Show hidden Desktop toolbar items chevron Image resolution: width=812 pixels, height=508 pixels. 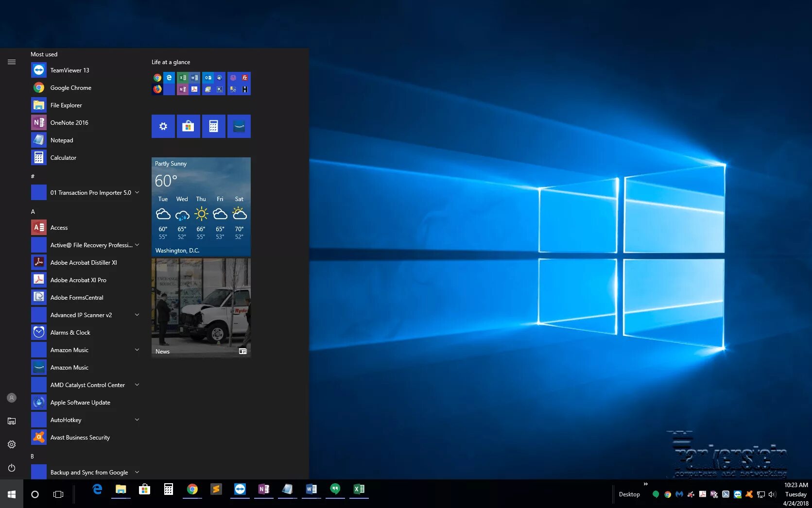[646, 484]
